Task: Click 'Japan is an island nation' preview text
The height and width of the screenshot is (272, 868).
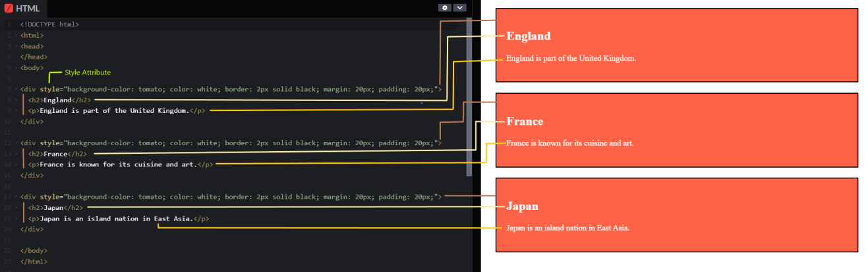Action: 568,228
